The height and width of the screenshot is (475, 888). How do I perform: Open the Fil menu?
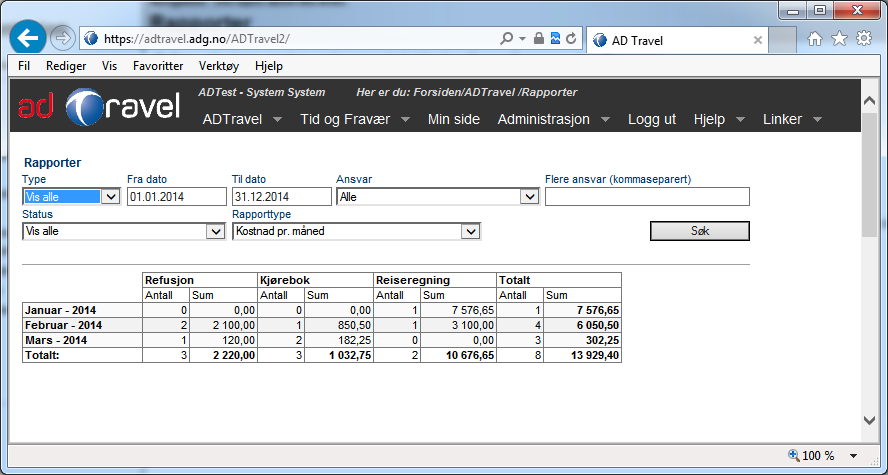tap(24, 66)
